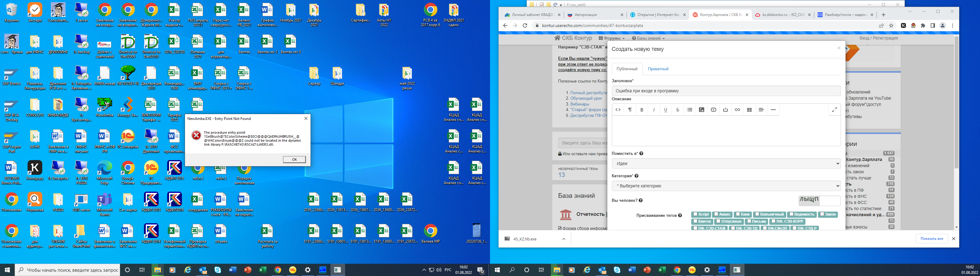
Task: Click OK in the NewAmba.EXE error dialog
Action: coord(294,159)
